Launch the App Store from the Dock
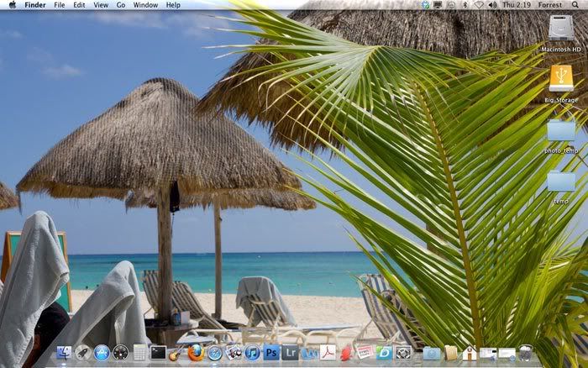 [102, 353]
